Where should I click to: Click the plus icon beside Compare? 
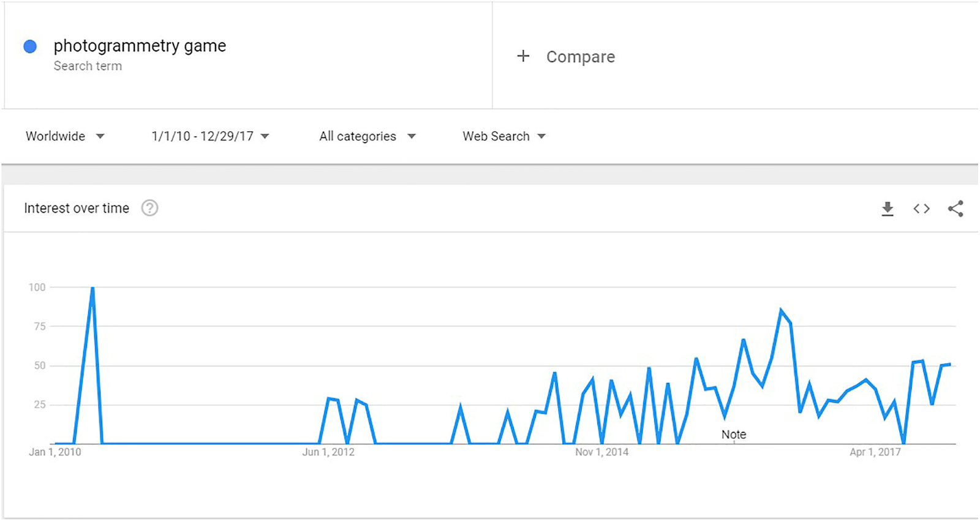tap(523, 56)
